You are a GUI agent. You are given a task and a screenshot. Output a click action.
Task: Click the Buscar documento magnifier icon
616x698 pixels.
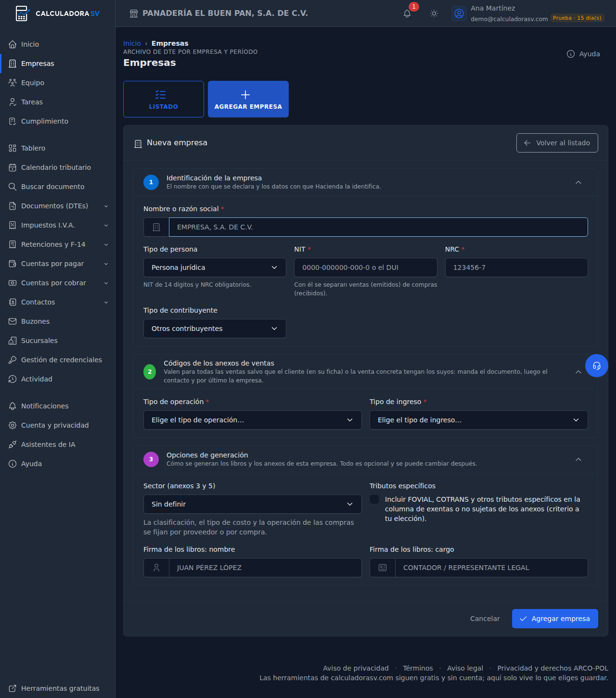13,187
